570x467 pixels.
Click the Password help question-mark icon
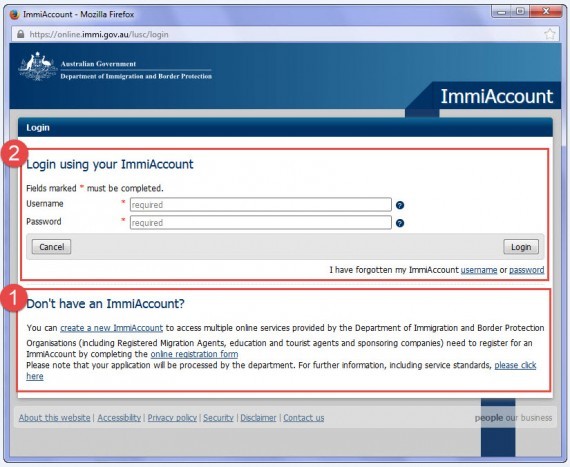(400, 223)
